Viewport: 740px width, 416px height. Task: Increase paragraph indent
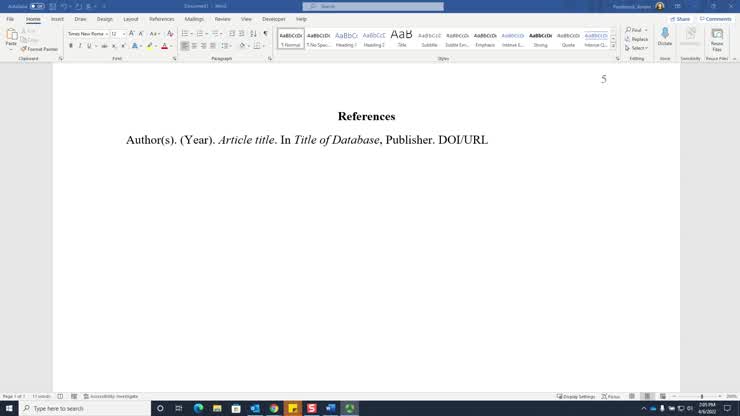(242, 34)
